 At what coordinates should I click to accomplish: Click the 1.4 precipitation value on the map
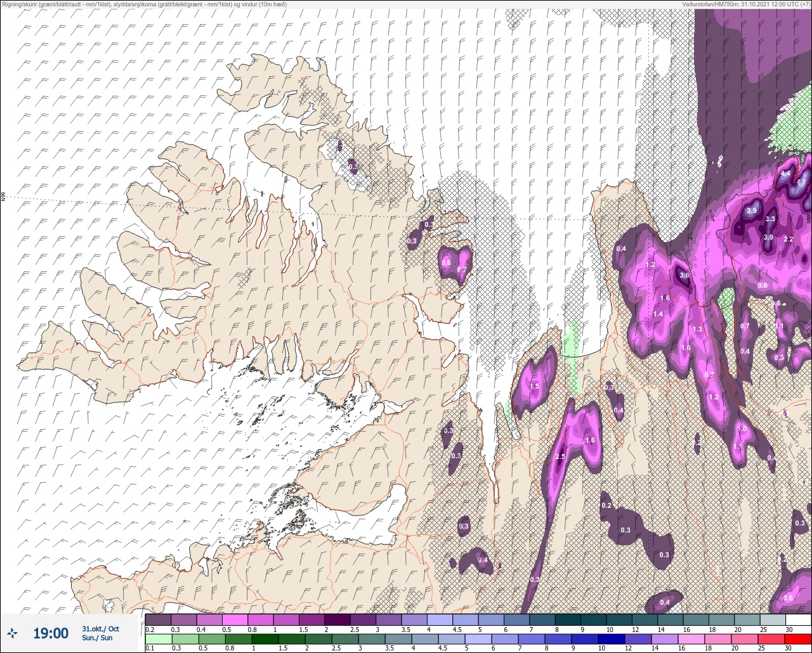click(x=658, y=314)
